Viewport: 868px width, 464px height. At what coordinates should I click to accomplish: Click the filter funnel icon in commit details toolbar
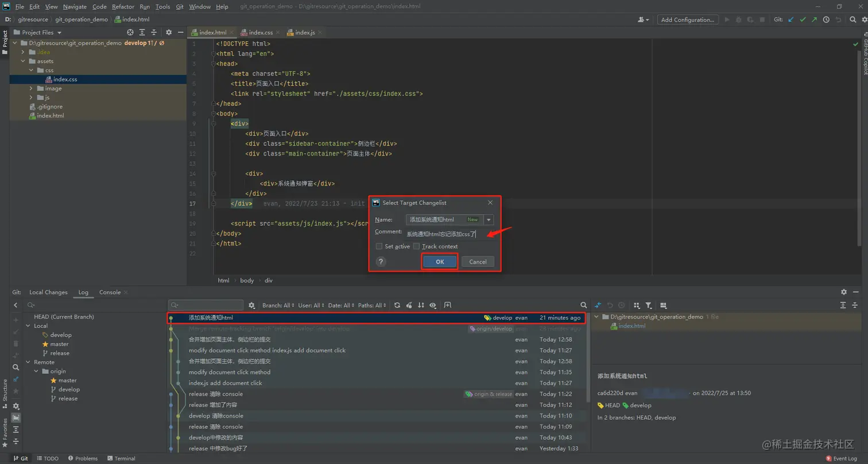pos(648,306)
